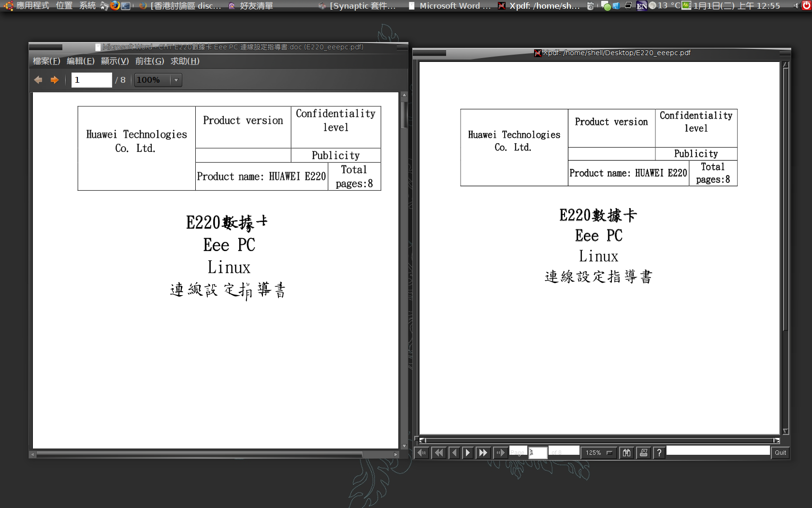Go to previous page in Evince toolbar
This screenshot has height=508, width=812.
[38, 80]
